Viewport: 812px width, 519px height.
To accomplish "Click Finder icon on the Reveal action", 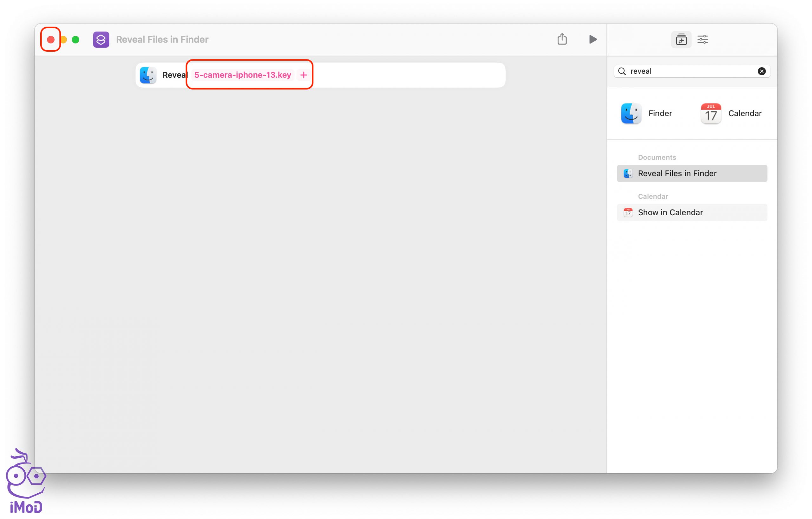I will click(148, 75).
